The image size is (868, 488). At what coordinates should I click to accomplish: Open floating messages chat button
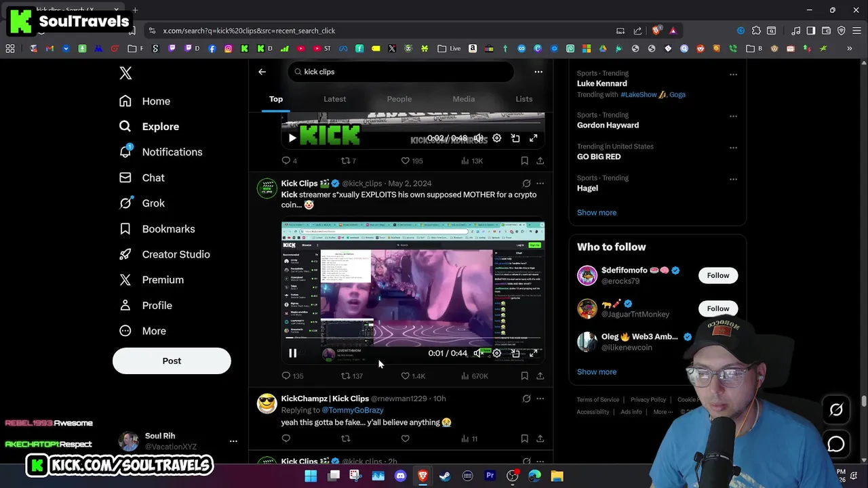tap(836, 444)
